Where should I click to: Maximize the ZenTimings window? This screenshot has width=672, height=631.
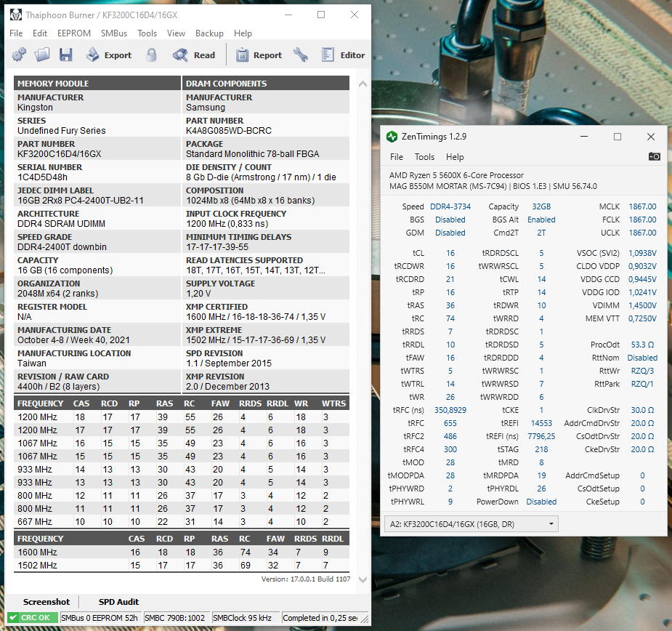pyautogui.click(x=617, y=137)
